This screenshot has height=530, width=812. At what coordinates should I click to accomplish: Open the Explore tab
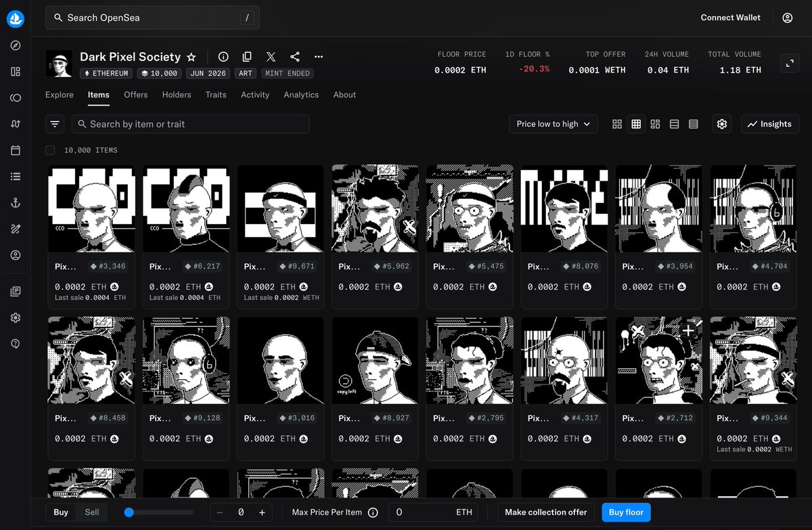[x=60, y=95]
